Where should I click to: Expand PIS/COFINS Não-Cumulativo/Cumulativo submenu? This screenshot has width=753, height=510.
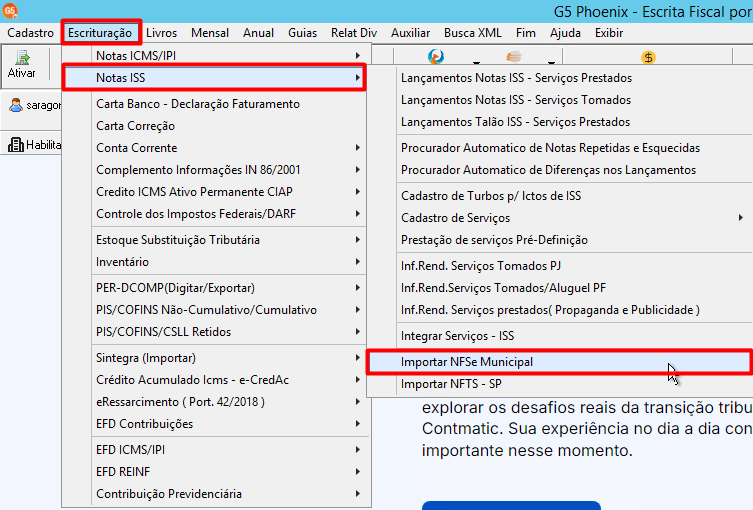point(214,310)
